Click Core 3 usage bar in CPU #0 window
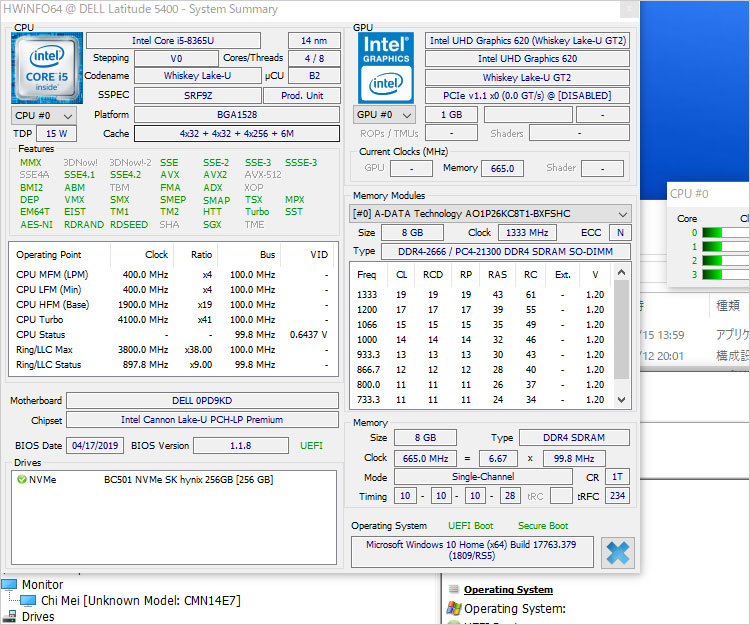 [725, 274]
